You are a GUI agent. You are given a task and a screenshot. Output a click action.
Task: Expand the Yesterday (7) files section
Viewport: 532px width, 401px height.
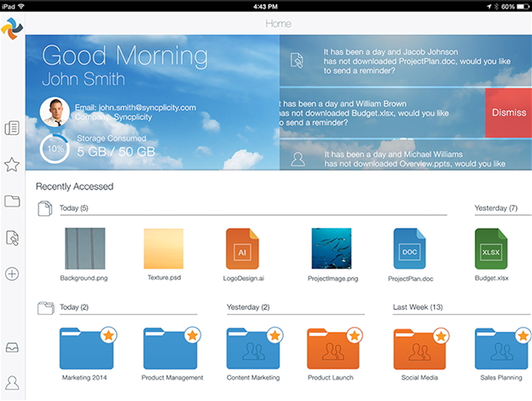[x=495, y=208]
